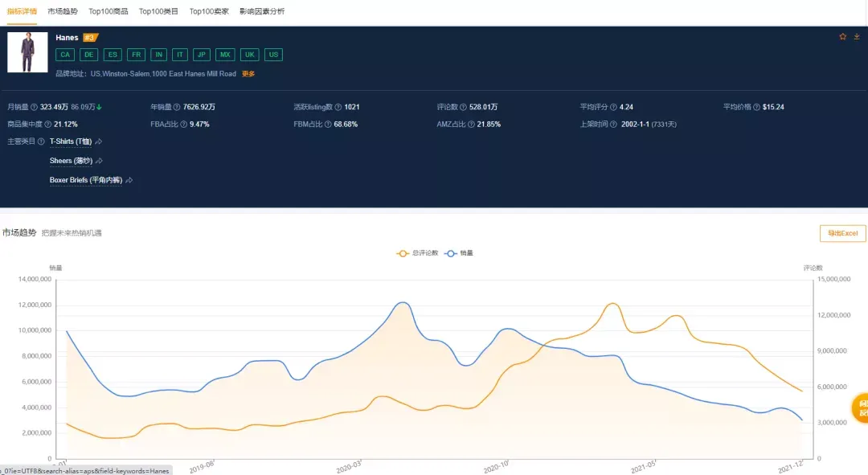Click the AMZ share value 21.85%

489,124
